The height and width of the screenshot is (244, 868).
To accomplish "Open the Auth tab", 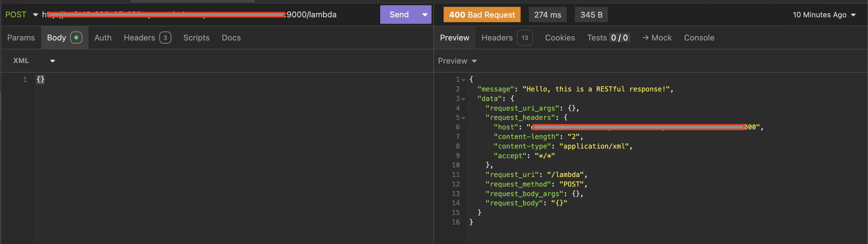I will [x=103, y=38].
